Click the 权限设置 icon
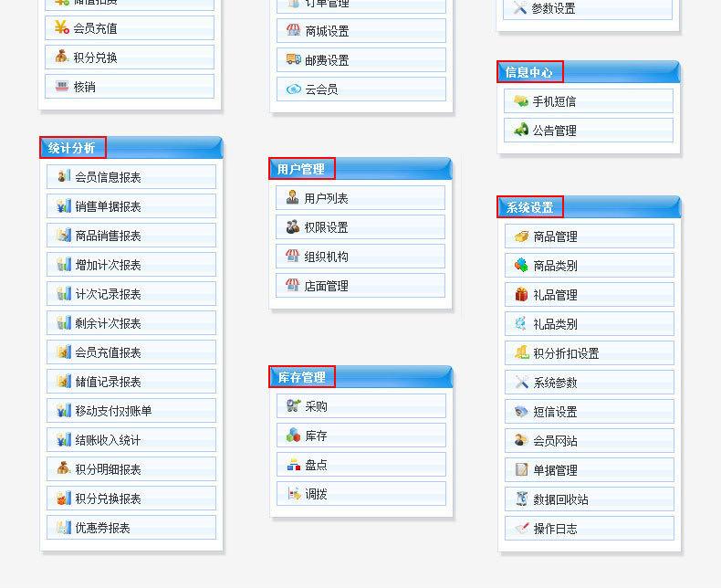Screen dimensions: 721x588 (x=293, y=227)
